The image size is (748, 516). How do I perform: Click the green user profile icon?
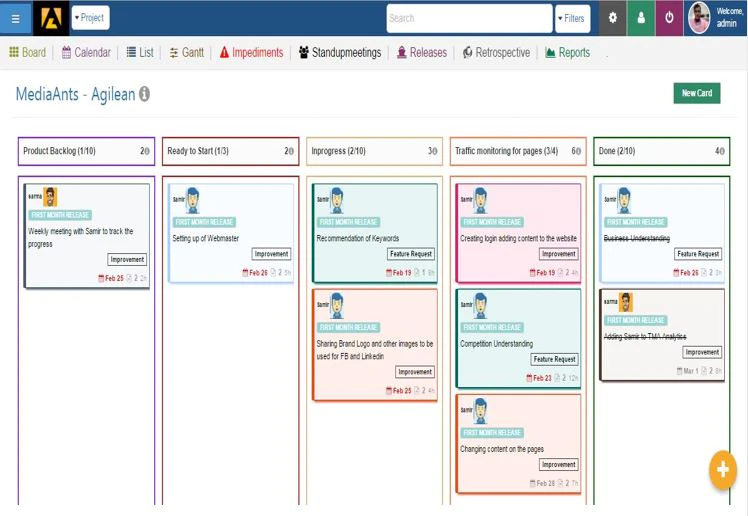tap(641, 18)
